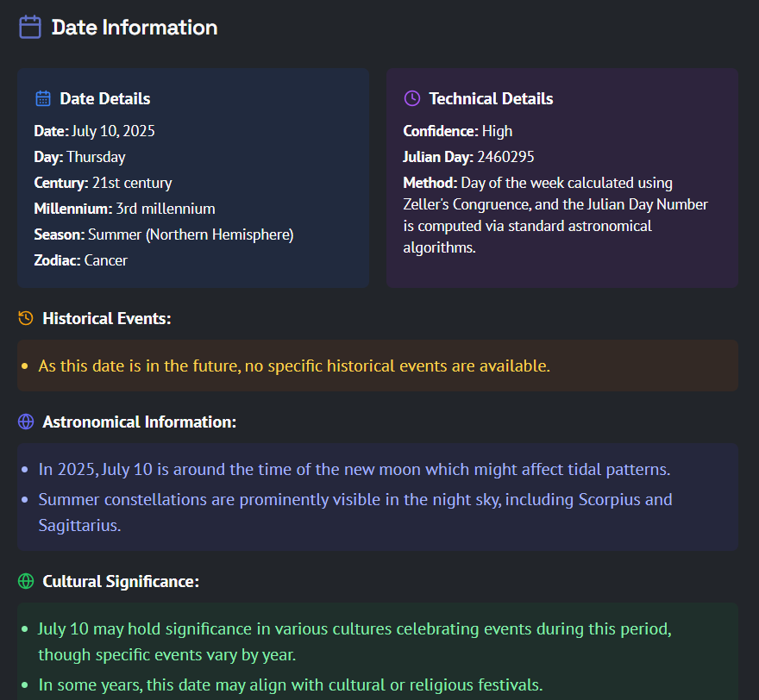
Task: Click the Technical Details card title
Action: pos(491,98)
